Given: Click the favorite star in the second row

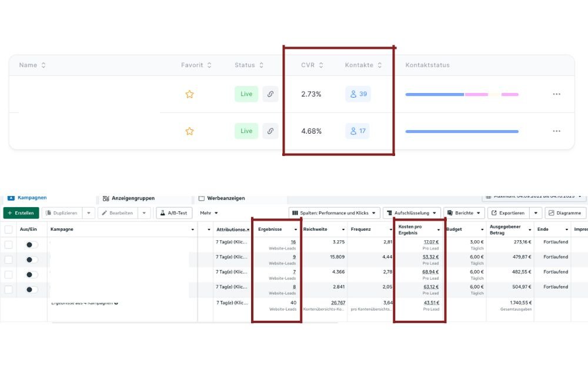Looking at the screenshot, I should (x=189, y=131).
